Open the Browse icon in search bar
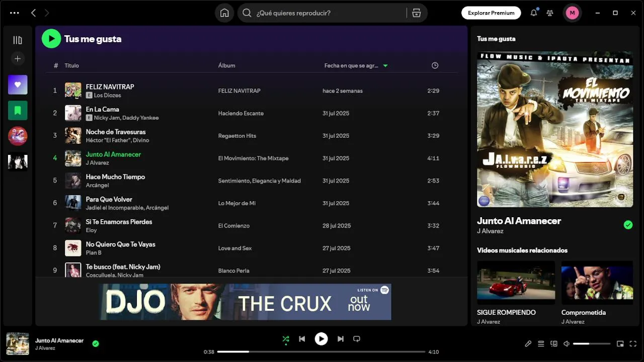This screenshot has height=362, width=644. pyautogui.click(x=417, y=13)
